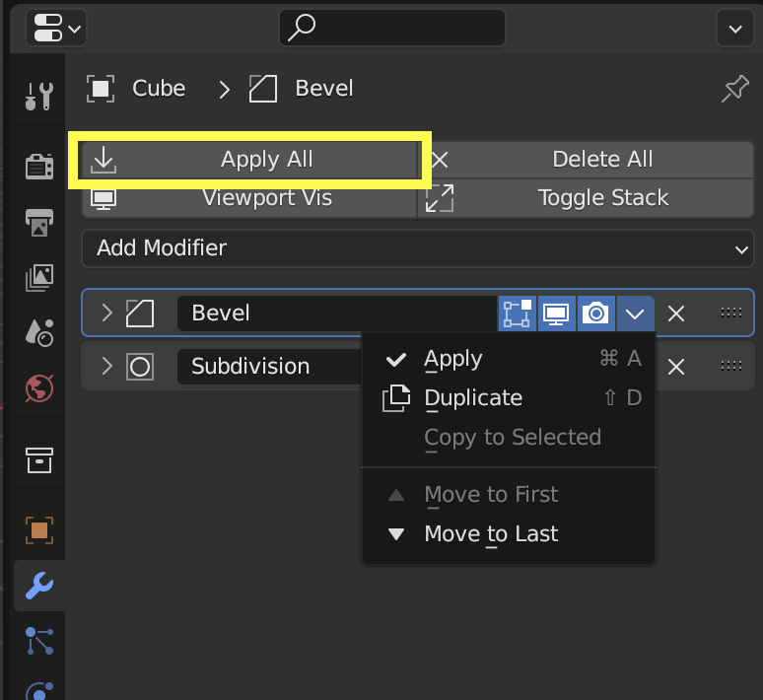Choose Apply from the menu
This screenshot has height=700, width=763.
pyautogui.click(x=509, y=359)
